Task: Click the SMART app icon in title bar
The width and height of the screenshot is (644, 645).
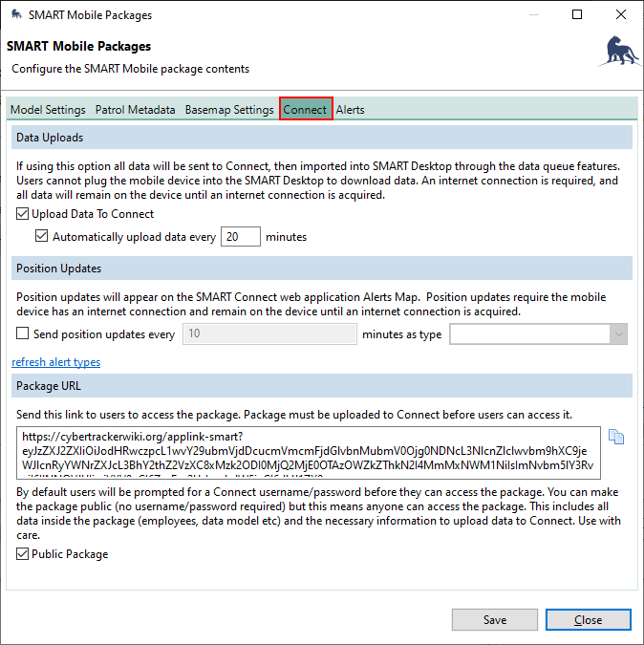Action: [x=16, y=15]
